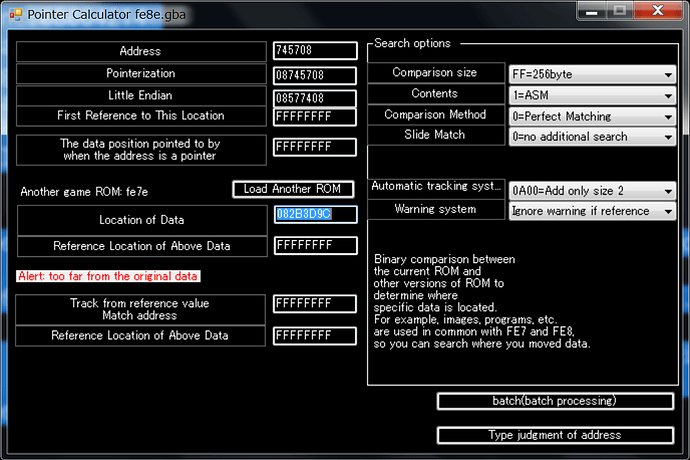Screen dimensions: 690x460
Task: Click the Comparison size label
Action: click(435, 73)
